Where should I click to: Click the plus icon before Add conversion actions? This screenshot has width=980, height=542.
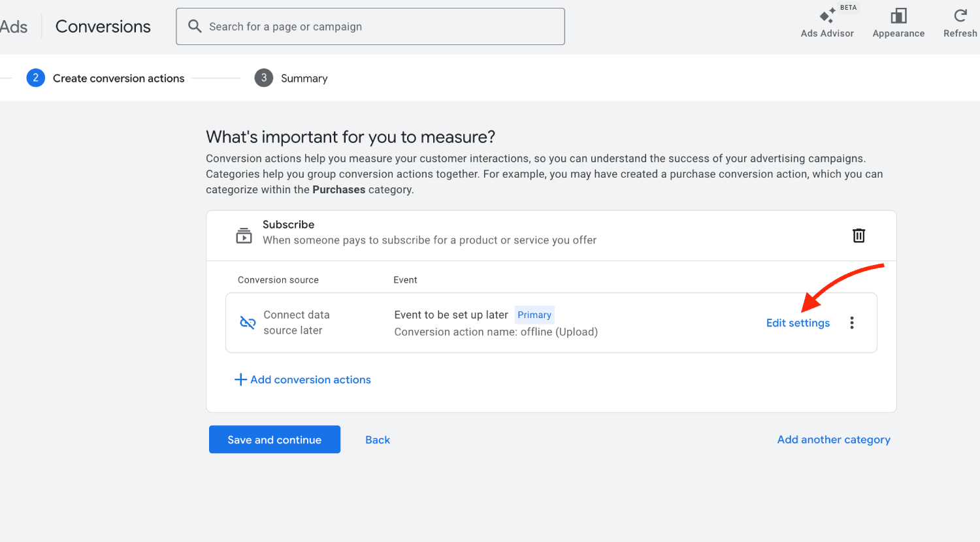tap(240, 379)
